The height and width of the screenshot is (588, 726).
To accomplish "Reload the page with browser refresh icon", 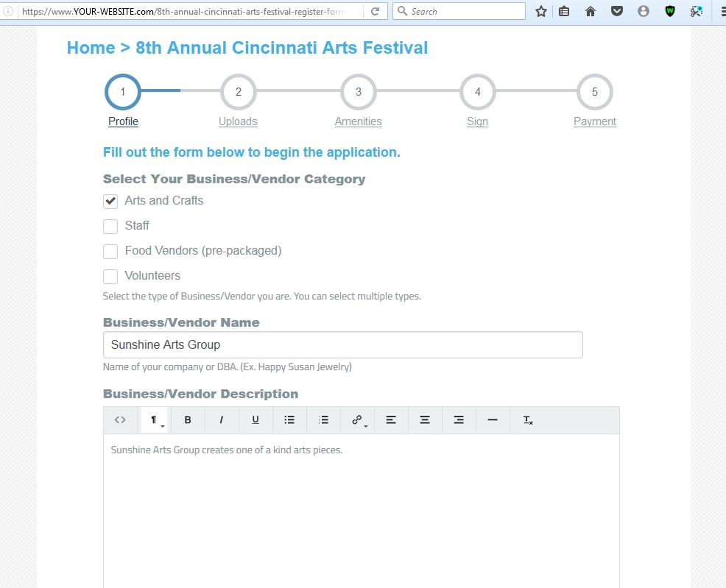I will [x=375, y=12].
